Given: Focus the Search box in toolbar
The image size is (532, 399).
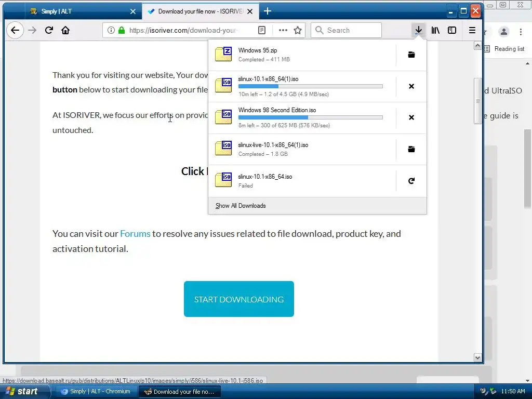Looking at the screenshot, I should coord(346,30).
